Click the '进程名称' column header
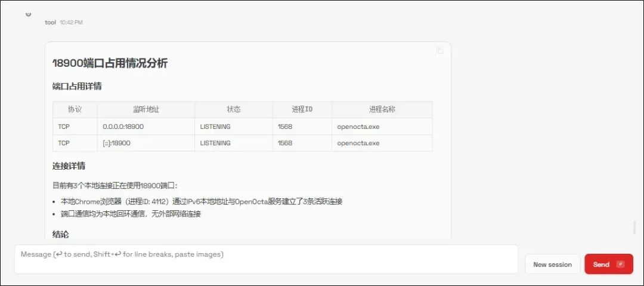 click(382, 109)
